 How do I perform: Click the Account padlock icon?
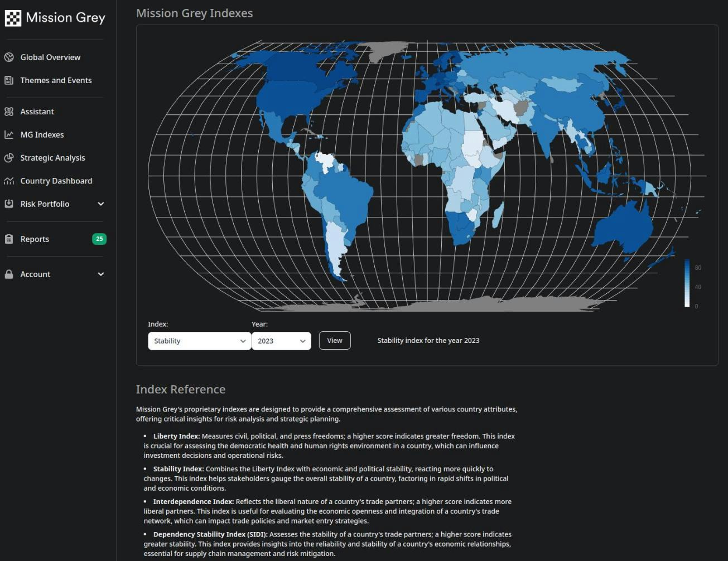(8, 274)
